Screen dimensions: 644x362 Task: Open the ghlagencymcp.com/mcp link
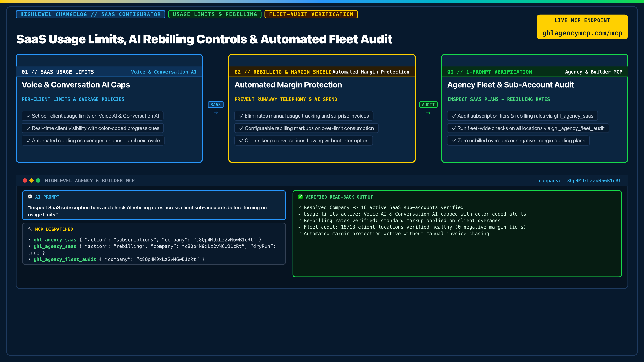pos(582,33)
